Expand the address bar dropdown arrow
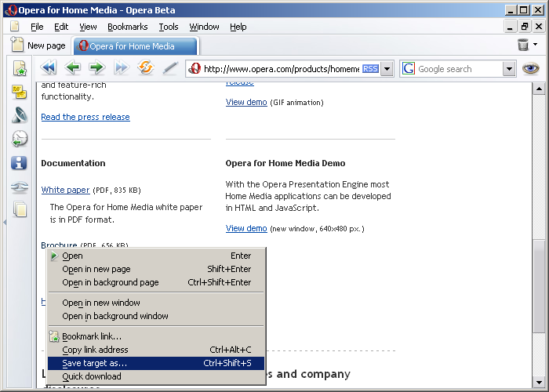This screenshot has width=549, height=392. [387, 69]
